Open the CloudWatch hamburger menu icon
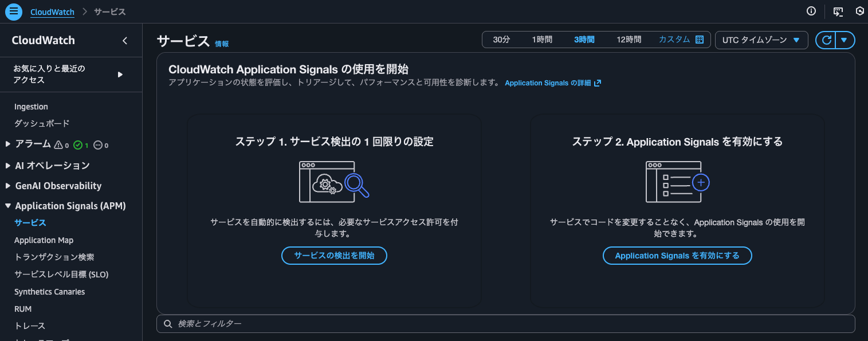The height and width of the screenshot is (341, 868). pos(13,11)
